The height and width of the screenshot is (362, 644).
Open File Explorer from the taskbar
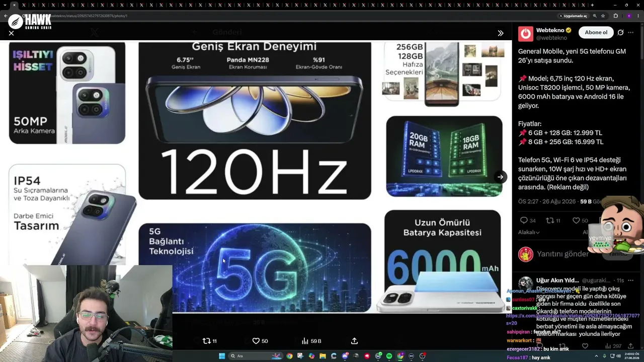tap(323, 356)
